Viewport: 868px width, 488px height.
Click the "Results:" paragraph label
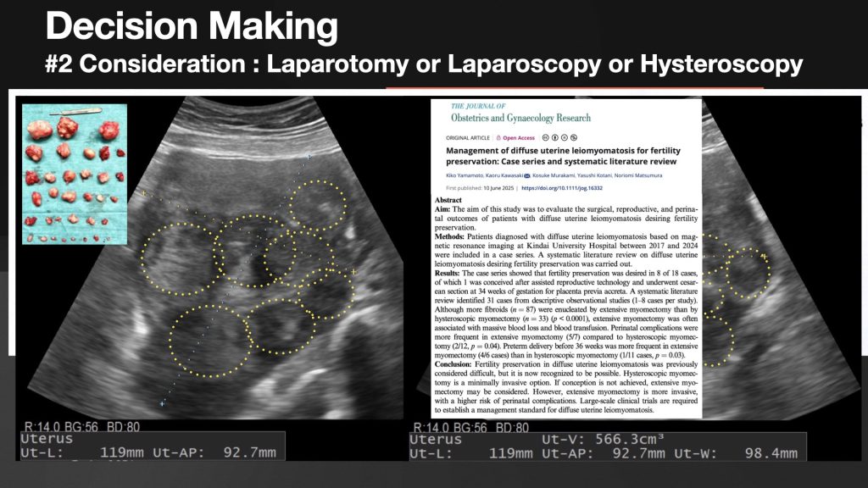[448, 274]
